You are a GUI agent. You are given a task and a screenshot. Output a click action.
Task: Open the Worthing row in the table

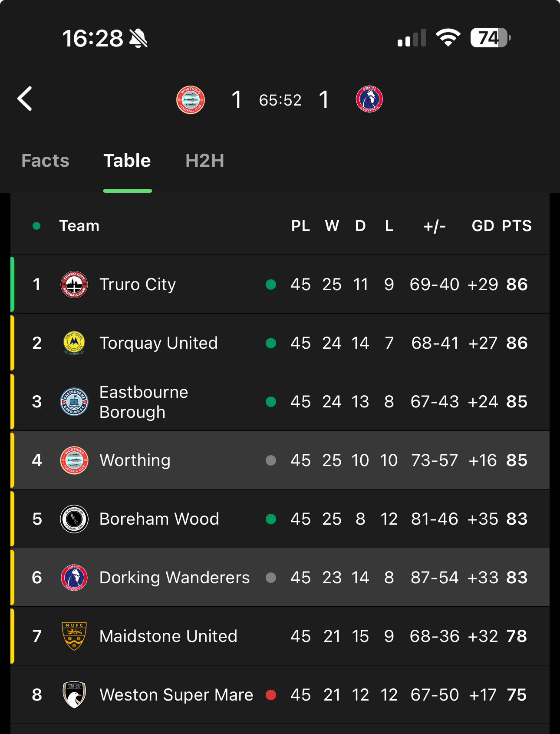coord(280,460)
